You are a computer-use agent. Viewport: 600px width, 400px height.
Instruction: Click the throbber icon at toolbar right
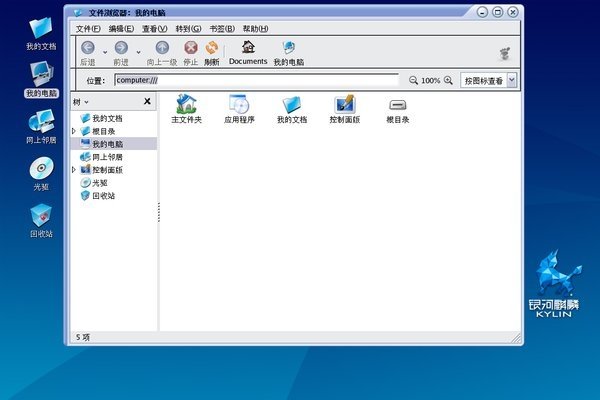coord(505,54)
